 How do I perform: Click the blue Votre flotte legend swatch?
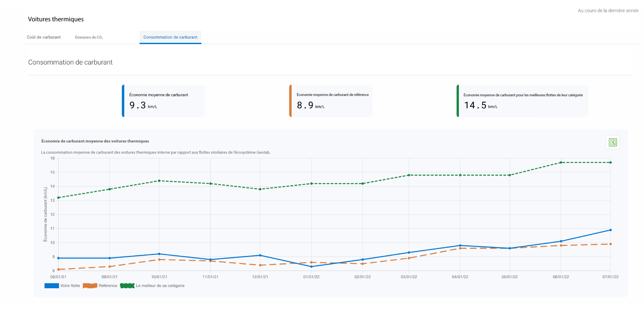click(51, 286)
